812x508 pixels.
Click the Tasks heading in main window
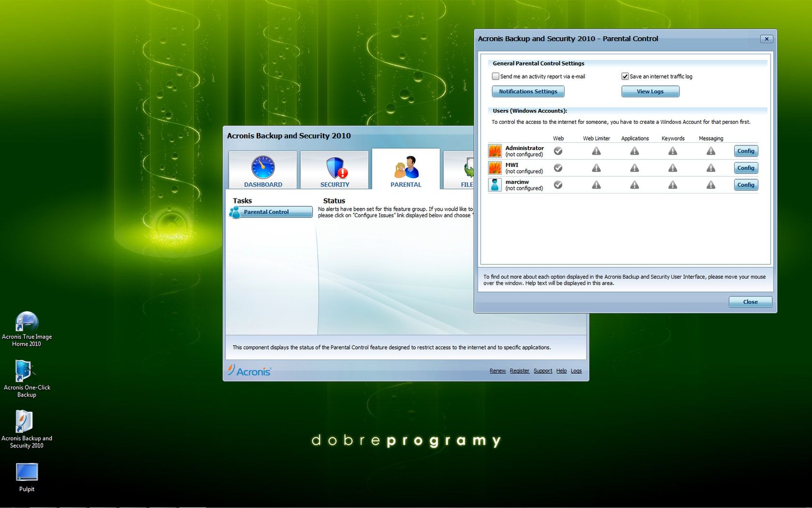[242, 201]
